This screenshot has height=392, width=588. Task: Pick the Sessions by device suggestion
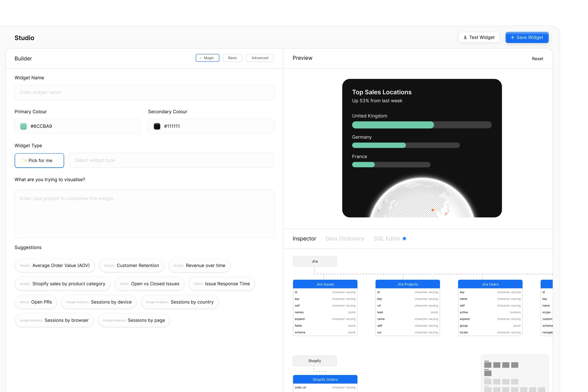point(99,302)
